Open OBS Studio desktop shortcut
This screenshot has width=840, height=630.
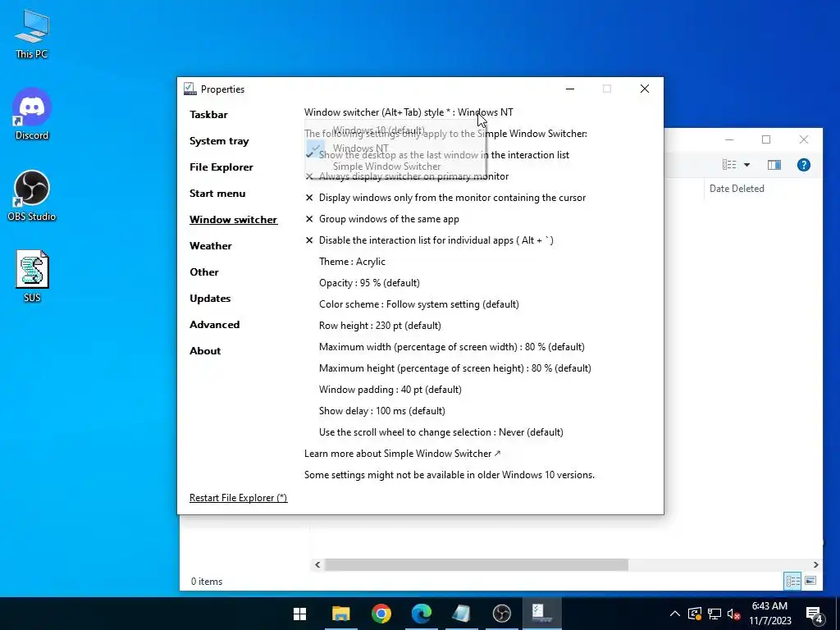click(x=32, y=195)
